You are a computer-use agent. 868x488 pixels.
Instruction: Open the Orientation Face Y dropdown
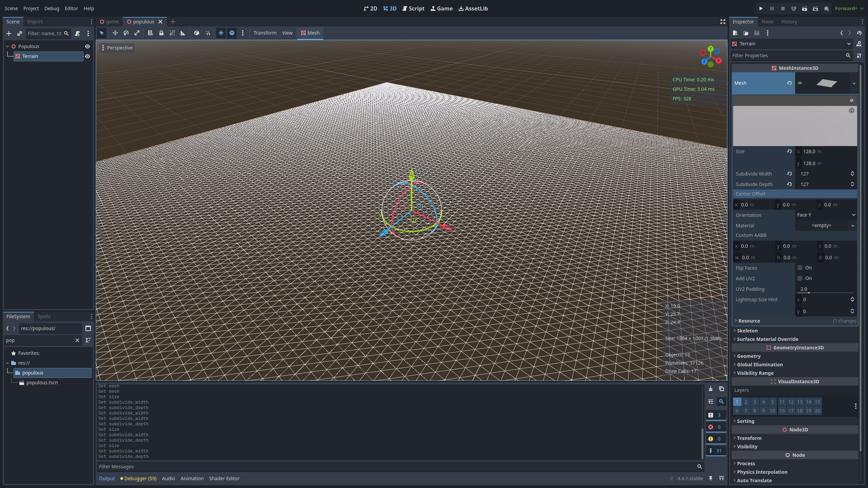tap(826, 215)
